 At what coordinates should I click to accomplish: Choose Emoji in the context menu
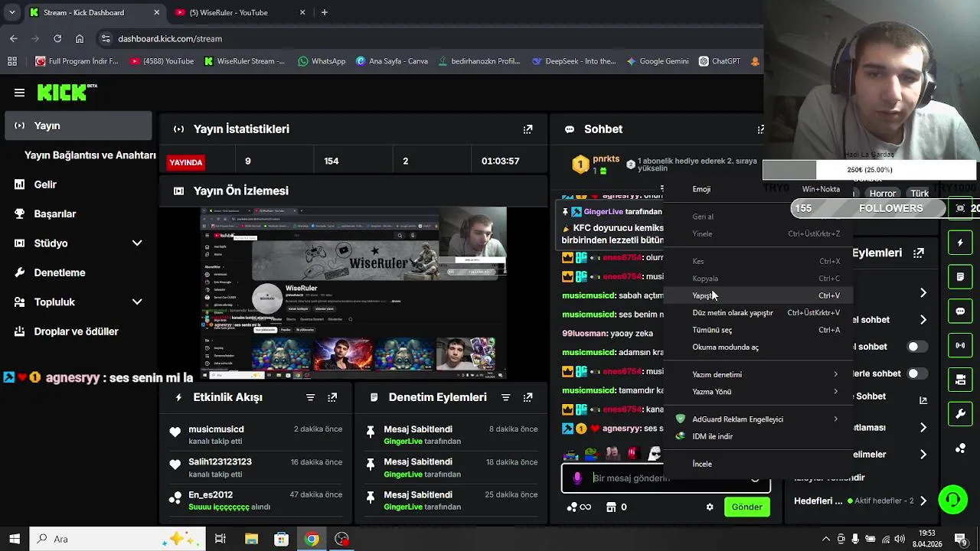pos(759,189)
